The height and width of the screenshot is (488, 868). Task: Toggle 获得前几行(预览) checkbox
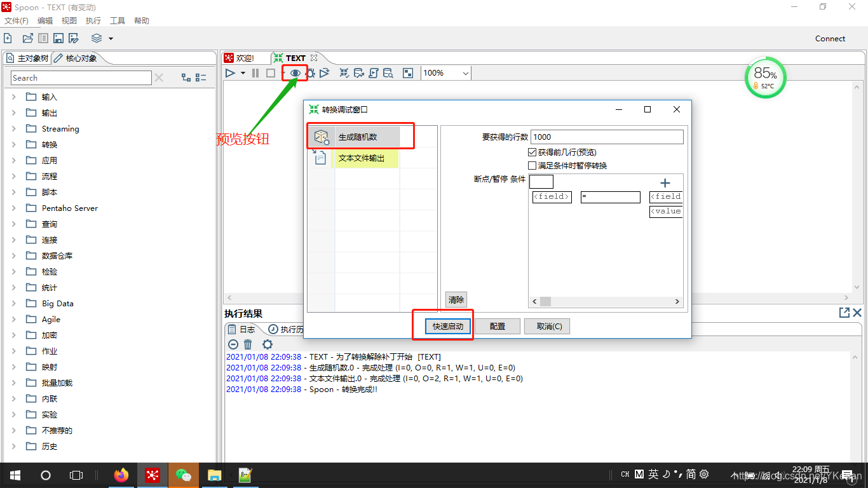pyautogui.click(x=532, y=152)
